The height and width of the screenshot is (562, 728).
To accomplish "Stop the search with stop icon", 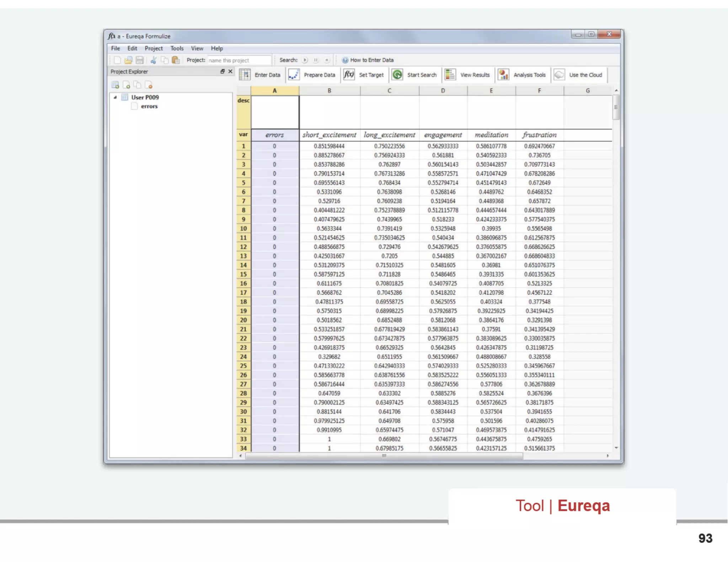I will [x=327, y=60].
